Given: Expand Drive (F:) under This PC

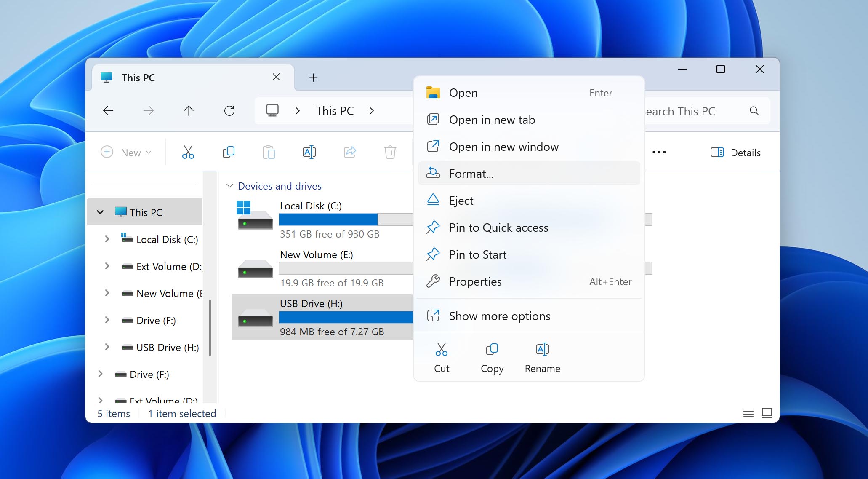Looking at the screenshot, I should (x=107, y=320).
